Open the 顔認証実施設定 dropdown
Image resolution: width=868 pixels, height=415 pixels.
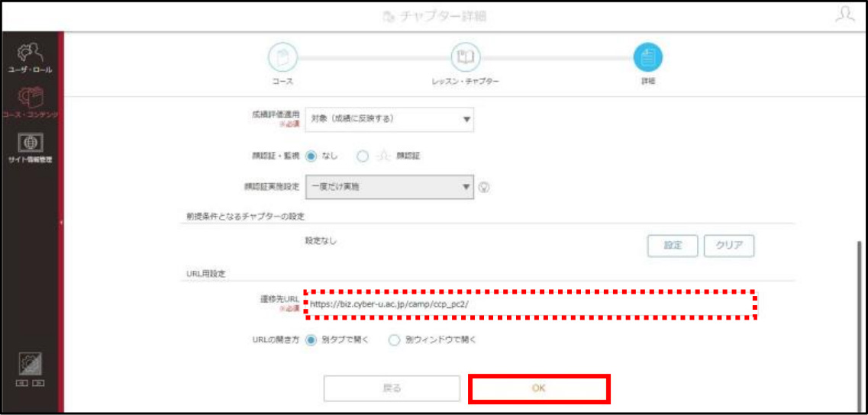389,187
